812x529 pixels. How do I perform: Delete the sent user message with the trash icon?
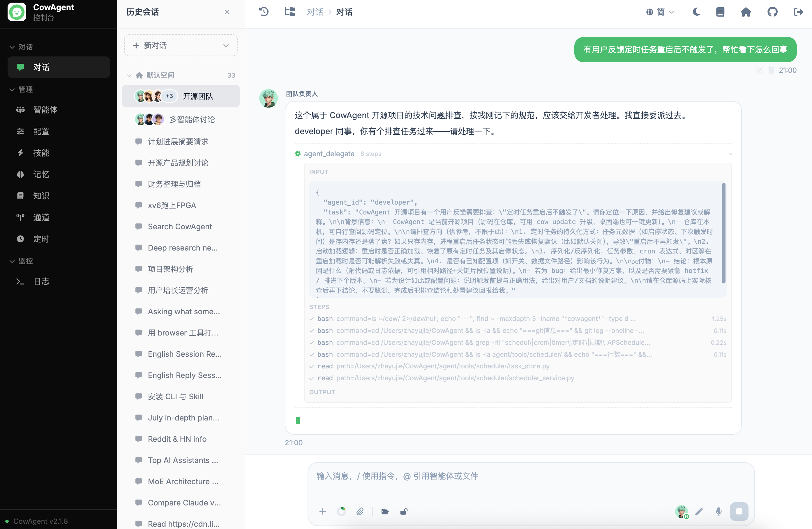(x=771, y=70)
